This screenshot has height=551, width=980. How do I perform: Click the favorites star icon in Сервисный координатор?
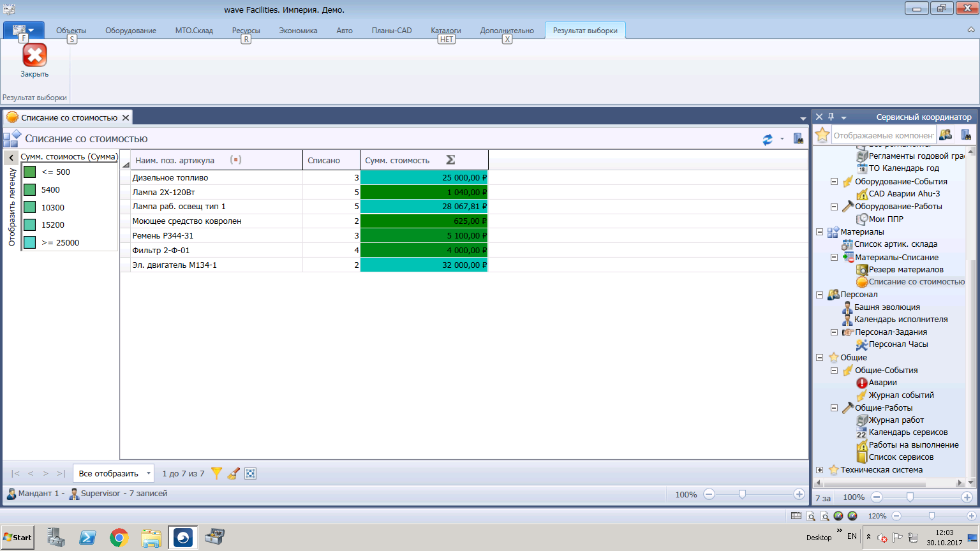click(x=822, y=135)
